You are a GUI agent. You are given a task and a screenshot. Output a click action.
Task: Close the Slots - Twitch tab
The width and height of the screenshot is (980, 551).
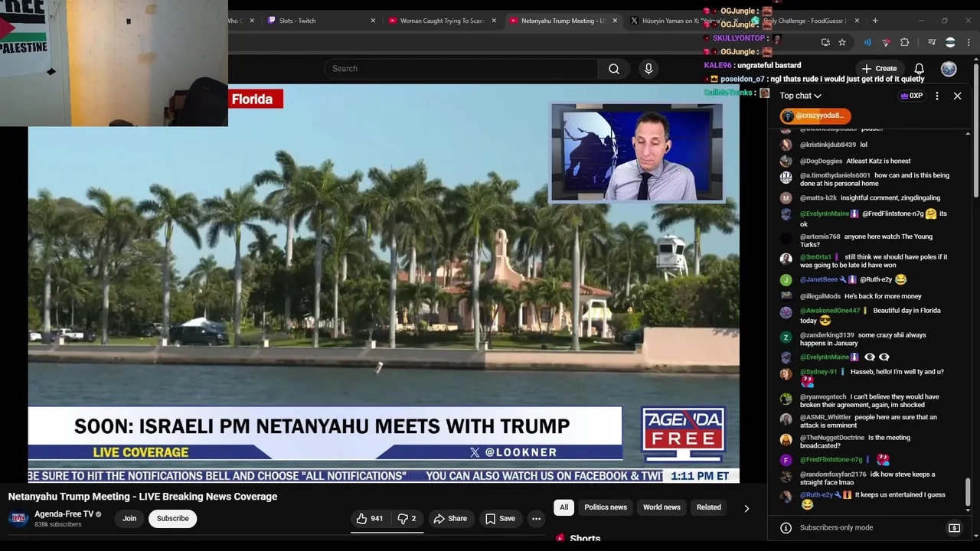click(x=373, y=21)
